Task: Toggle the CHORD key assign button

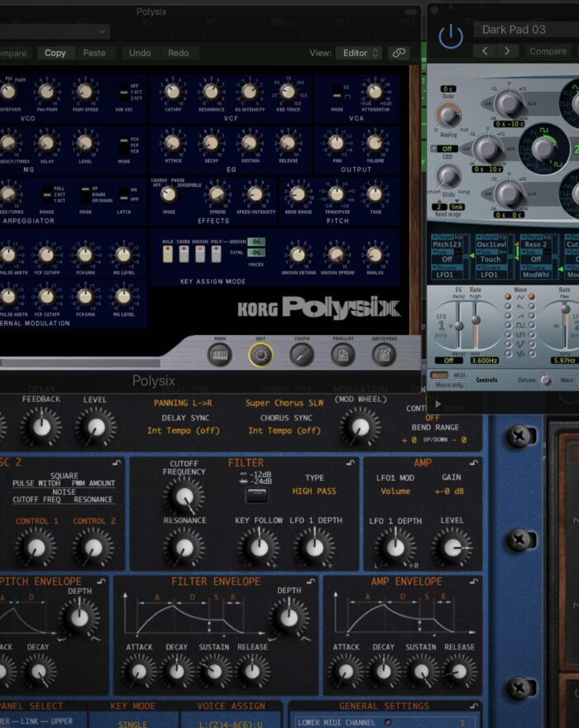Action: (x=184, y=254)
